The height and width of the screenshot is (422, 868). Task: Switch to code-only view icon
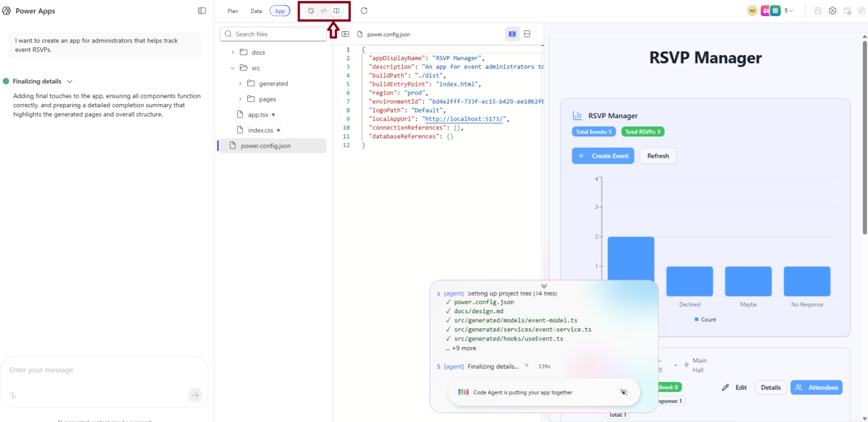[x=324, y=11]
